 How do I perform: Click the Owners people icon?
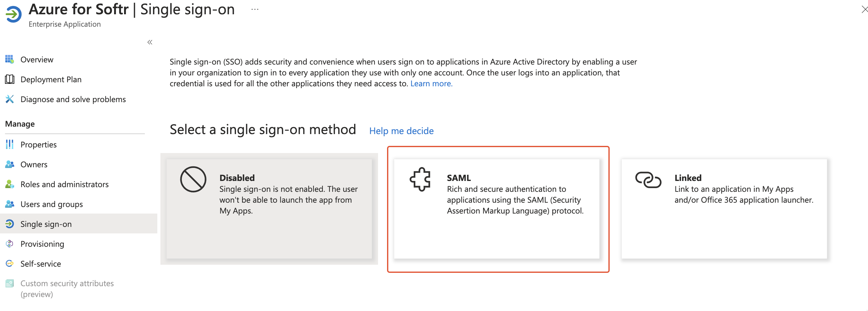click(x=10, y=164)
